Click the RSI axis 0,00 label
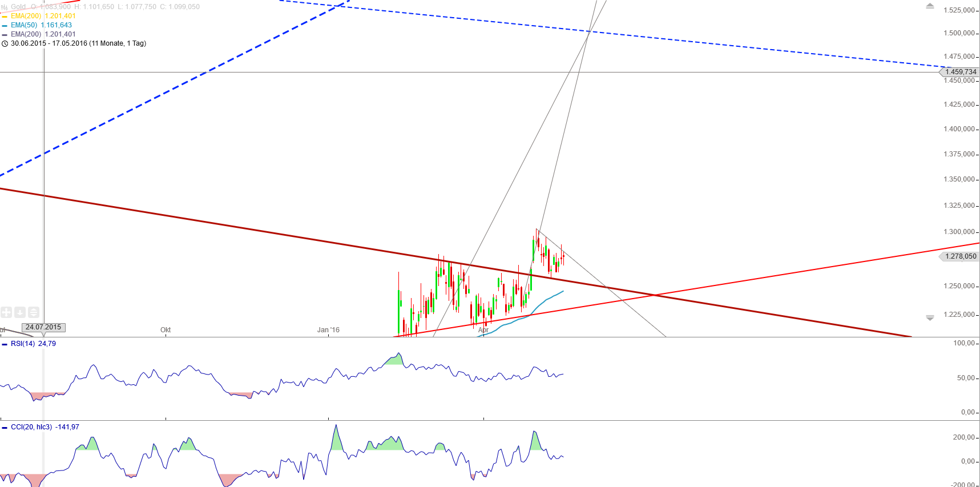Image resolution: width=980 pixels, height=487 pixels. coord(968,412)
